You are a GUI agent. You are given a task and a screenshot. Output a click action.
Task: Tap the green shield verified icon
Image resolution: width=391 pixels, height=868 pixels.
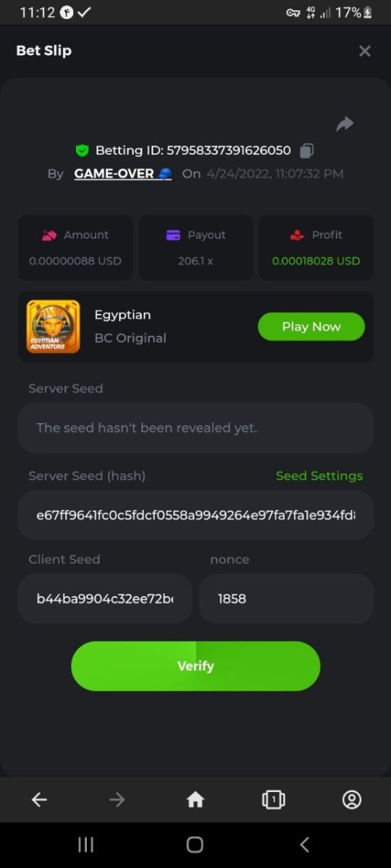coord(82,150)
